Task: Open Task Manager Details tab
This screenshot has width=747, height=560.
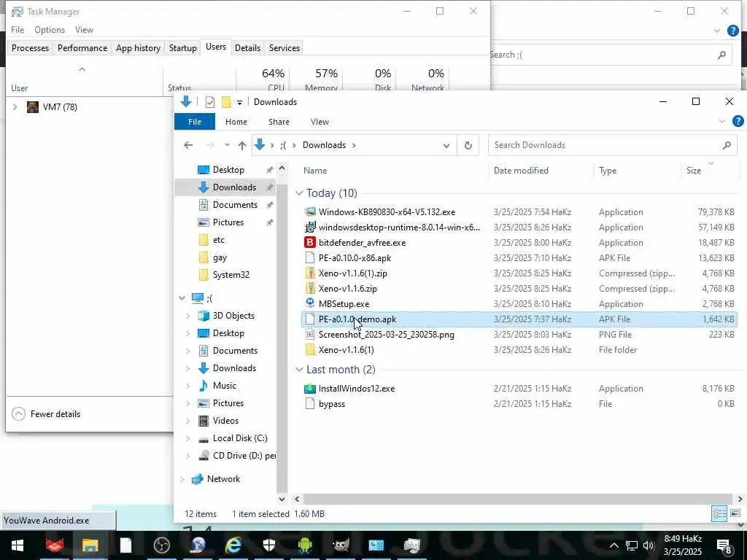Action: pyautogui.click(x=248, y=48)
